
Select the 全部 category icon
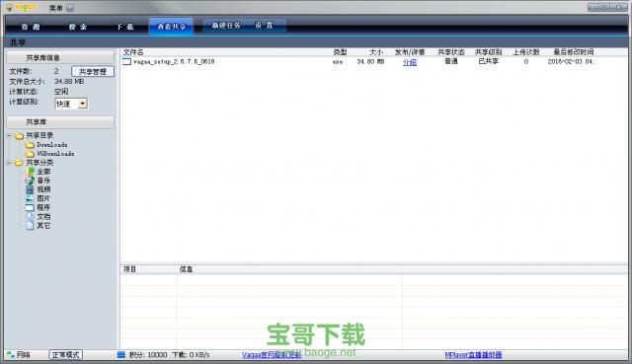(31, 172)
